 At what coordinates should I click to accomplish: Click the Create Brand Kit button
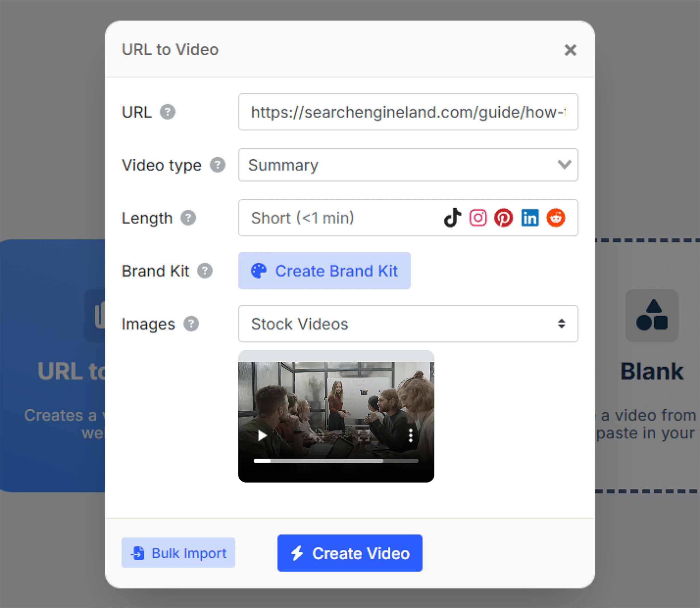coord(324,271)
